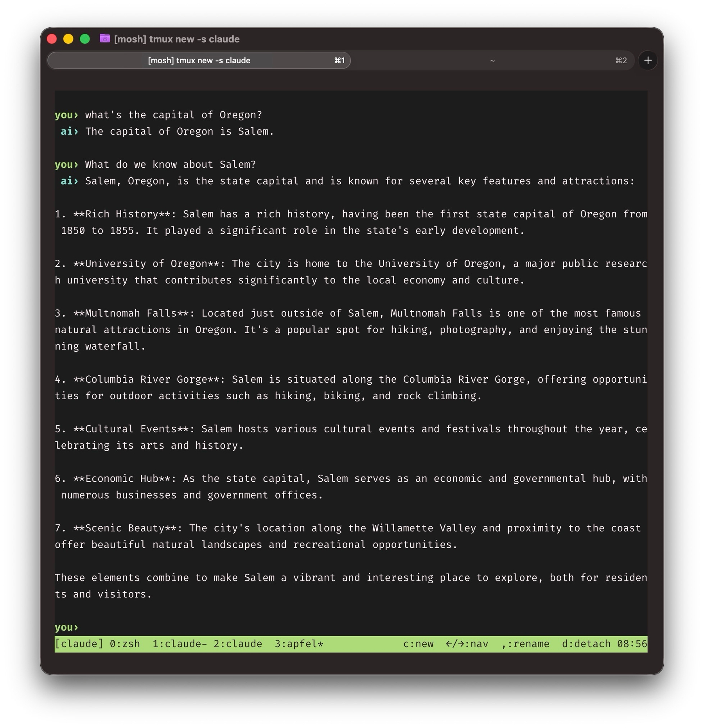The image size is (704, 728).
Task: Click the arrow nav hint in status bar
Action: coord(467,644)
